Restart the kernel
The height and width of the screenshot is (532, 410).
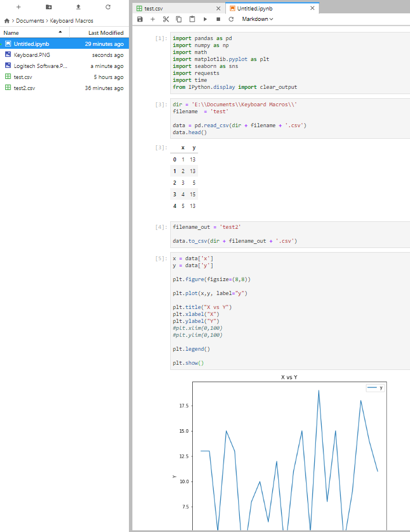[x=231, y=19]
